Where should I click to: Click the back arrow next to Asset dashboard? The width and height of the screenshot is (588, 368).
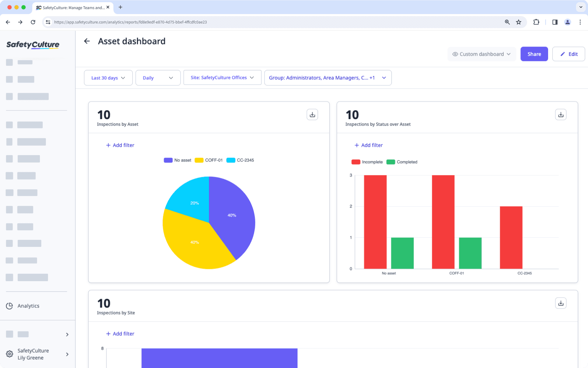[87, 41]
